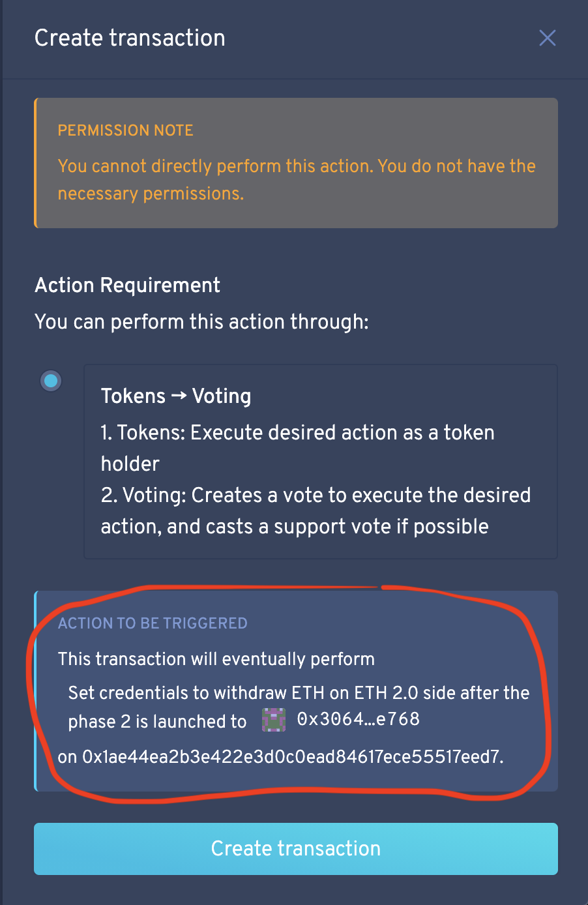This screenshot has height=905, width=588.
Task: Select the Create transaction dialog title
Action: click(130, 38)
